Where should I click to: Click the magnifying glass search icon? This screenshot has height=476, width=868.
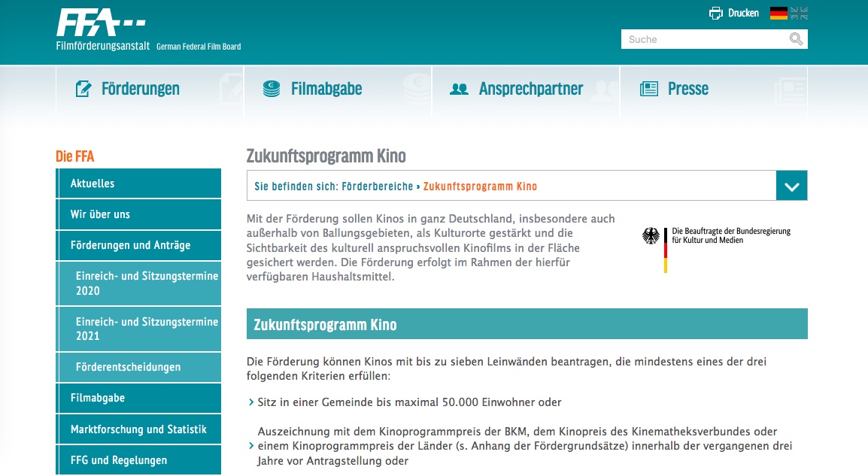point(796,39)
